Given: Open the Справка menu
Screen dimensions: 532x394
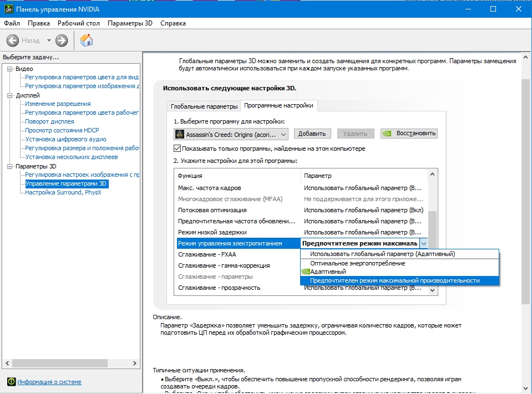Looking at the screenshot, I should tap(173, 23).
